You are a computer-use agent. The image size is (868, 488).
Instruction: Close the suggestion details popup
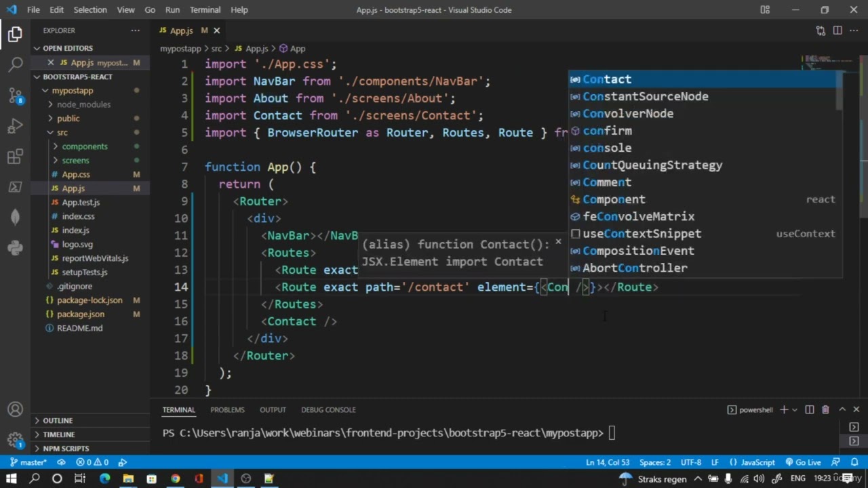pos(558,241)
